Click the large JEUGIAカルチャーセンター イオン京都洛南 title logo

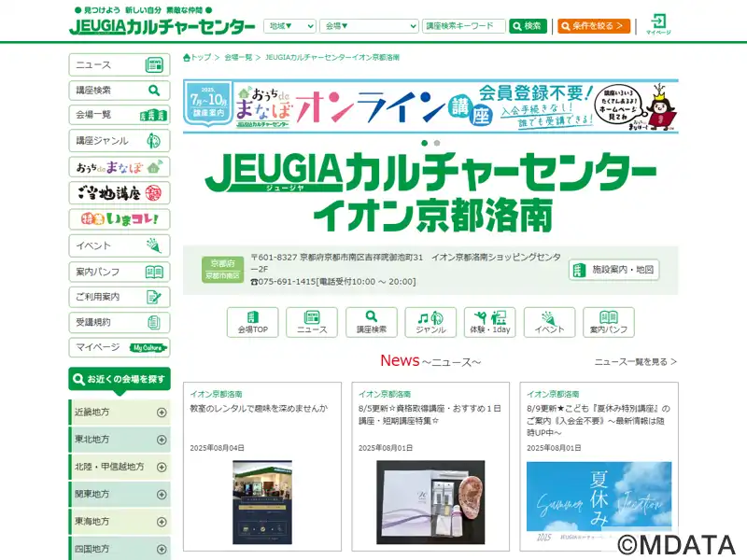pos(430,193)
